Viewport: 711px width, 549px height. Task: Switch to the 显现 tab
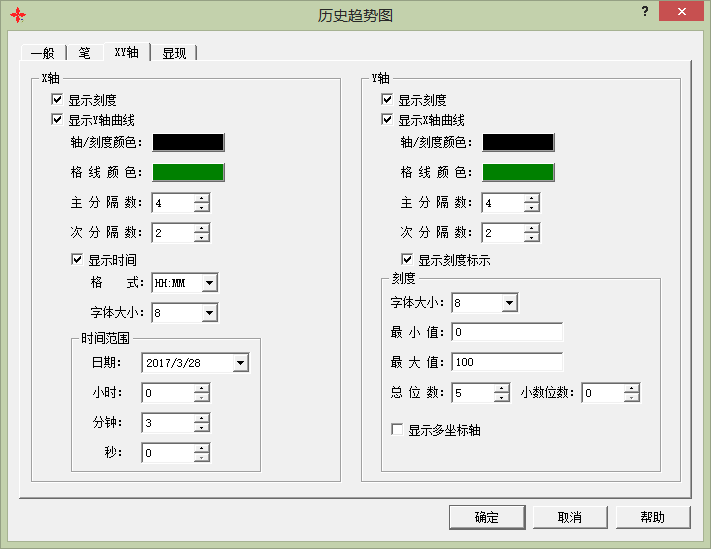[x=174, y=53]
